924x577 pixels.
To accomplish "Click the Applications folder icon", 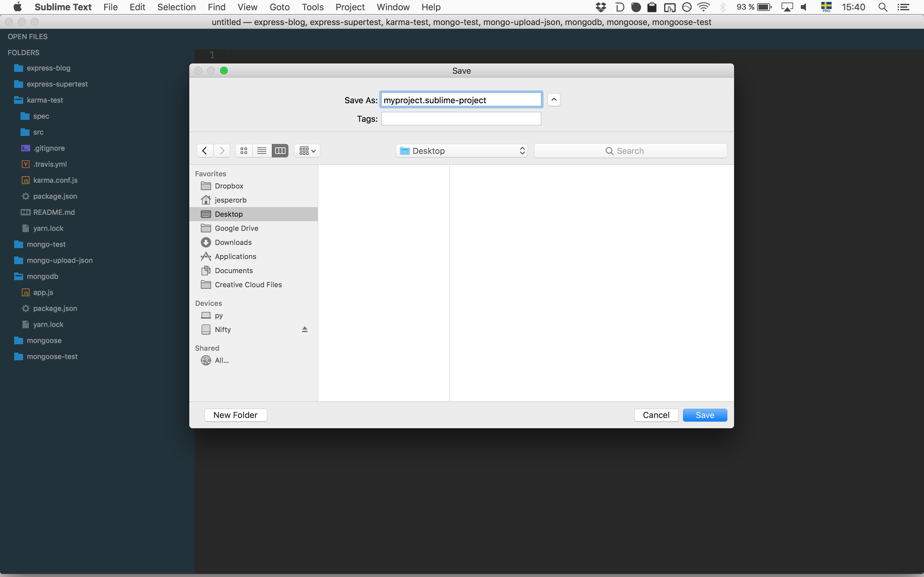I will pos(206,256).
